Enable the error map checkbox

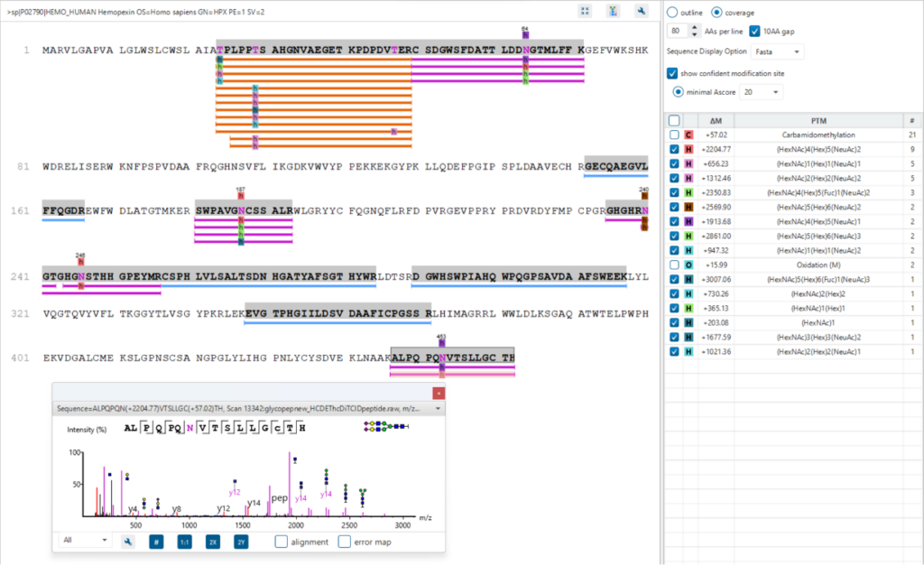coord(344,541)
